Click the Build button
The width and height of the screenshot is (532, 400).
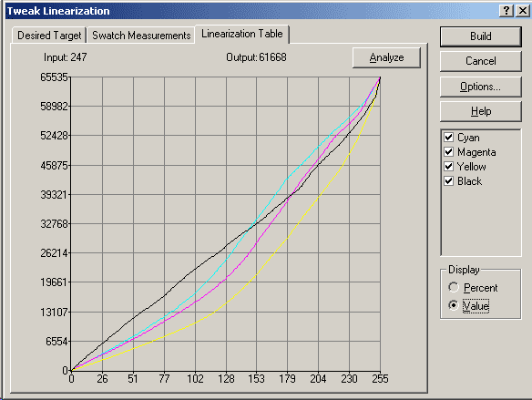[480, 36]
